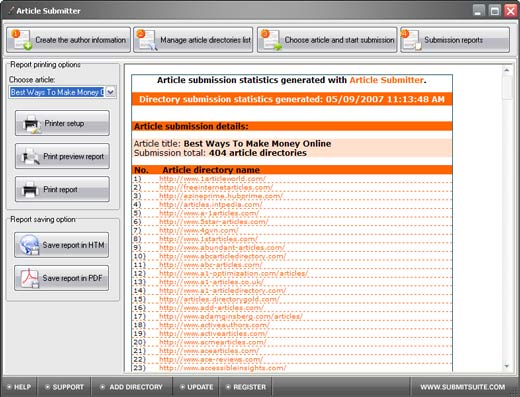520x397 pixels.
Task: Click the Printer setup printer icon
Action: [x=31, y=124]
